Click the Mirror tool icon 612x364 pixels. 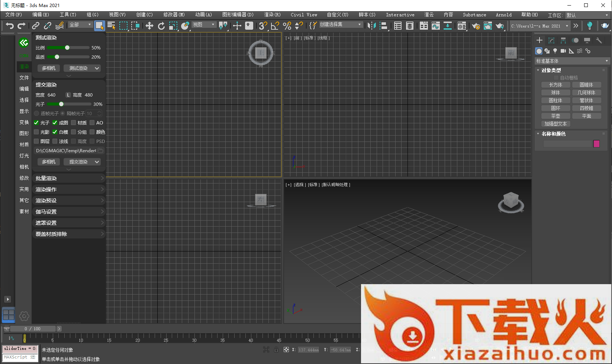pyautogui.click(x=371, y=26)
